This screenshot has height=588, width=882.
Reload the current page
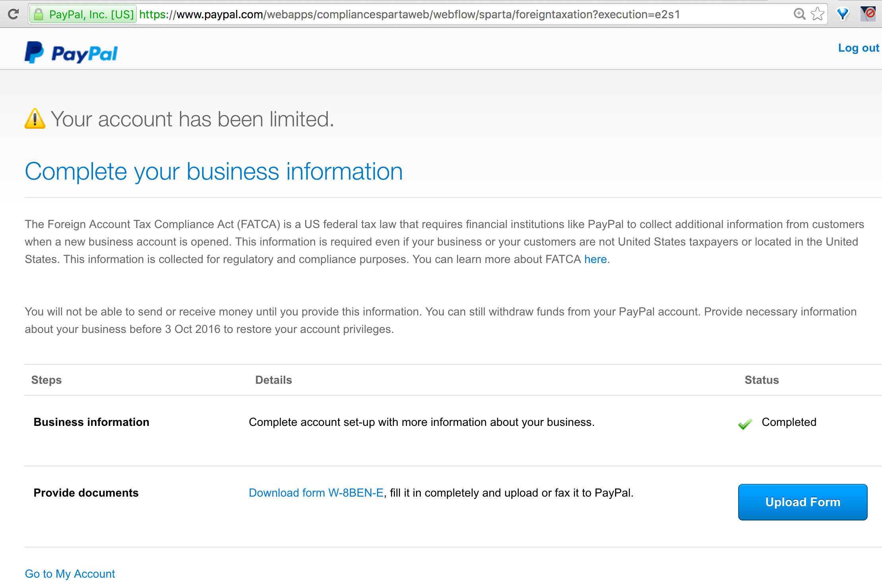(x=13, y=14)
